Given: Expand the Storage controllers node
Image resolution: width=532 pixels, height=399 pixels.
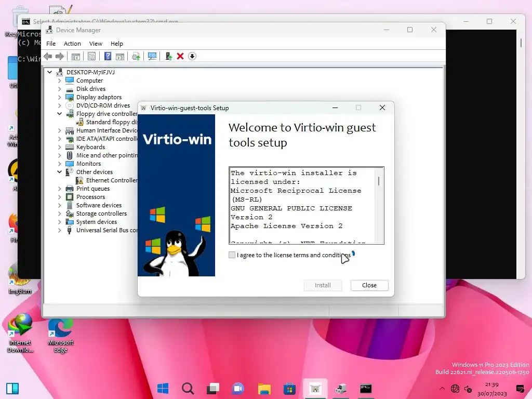Looking at the screenshot, I should pyautogui.click(x=59, y=214).
